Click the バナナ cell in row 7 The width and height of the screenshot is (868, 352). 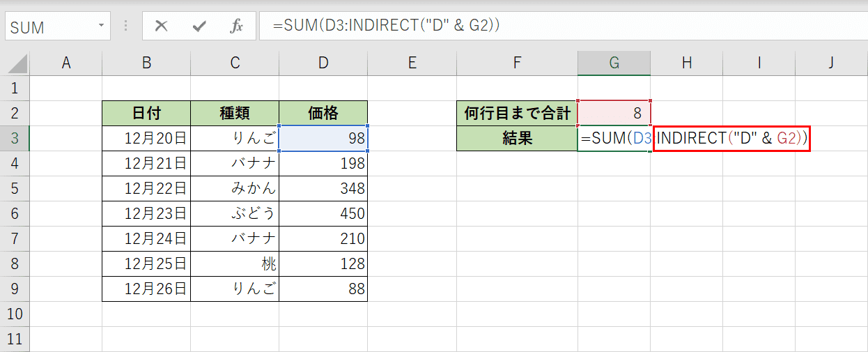(235, 238)
